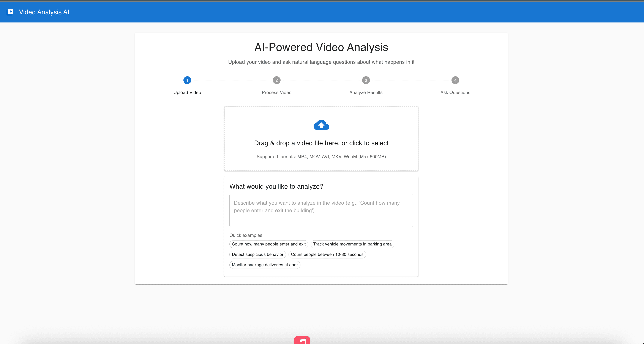
Task: Click the 'AI-Powered Video Analysis' heading
Action: click(321, 47)
